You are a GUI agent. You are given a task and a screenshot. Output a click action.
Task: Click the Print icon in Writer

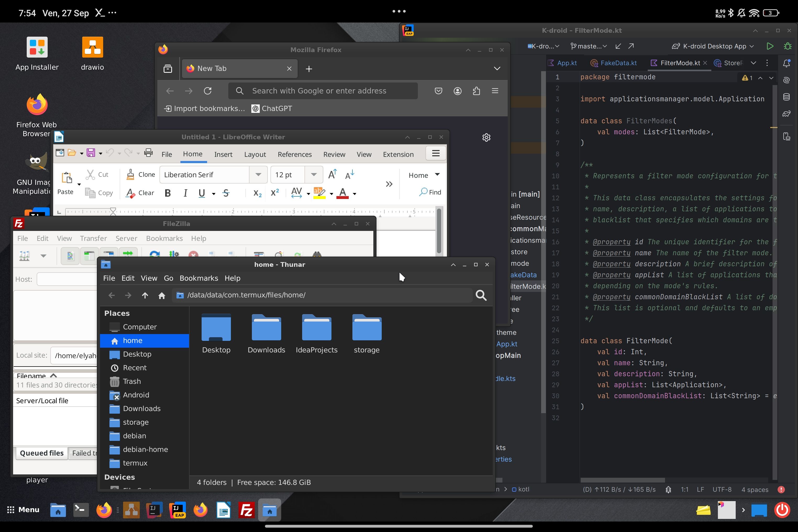click(149, 153)
